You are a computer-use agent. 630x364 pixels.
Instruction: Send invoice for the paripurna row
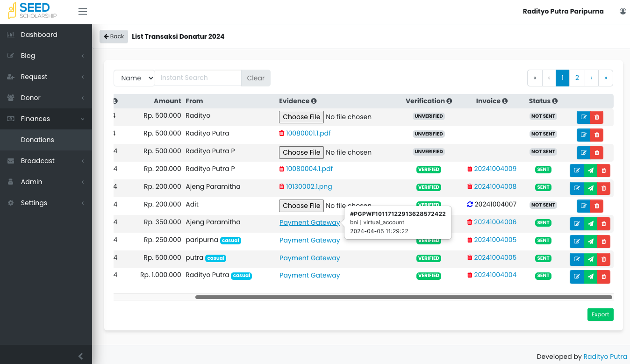pyautogui.click(x=590, y=242)
